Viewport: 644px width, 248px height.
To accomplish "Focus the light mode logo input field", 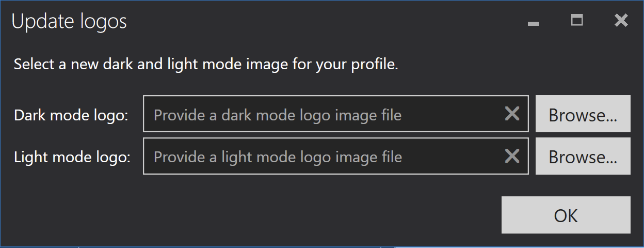I will click(336, 156).
